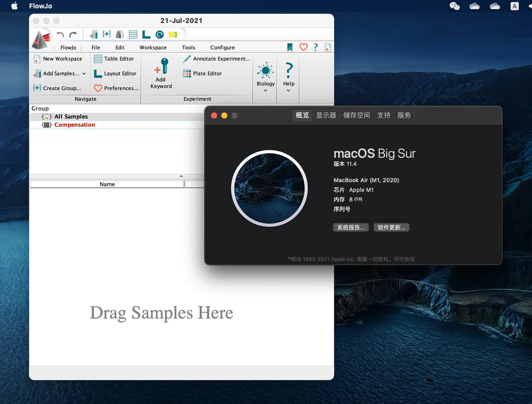Screen dimensions: 532x404
Task: Switch to the 储存空间 tab
Action: point(356,115)
